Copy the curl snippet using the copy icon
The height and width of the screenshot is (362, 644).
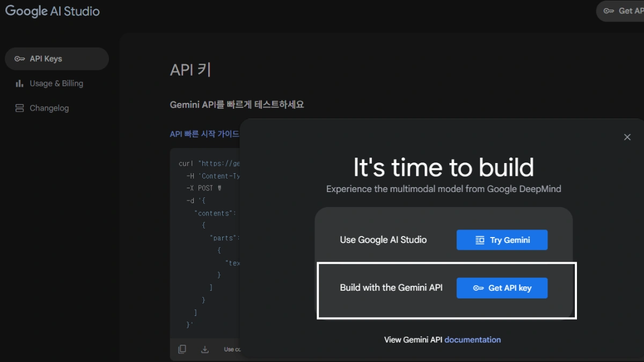tap(182, 349)
